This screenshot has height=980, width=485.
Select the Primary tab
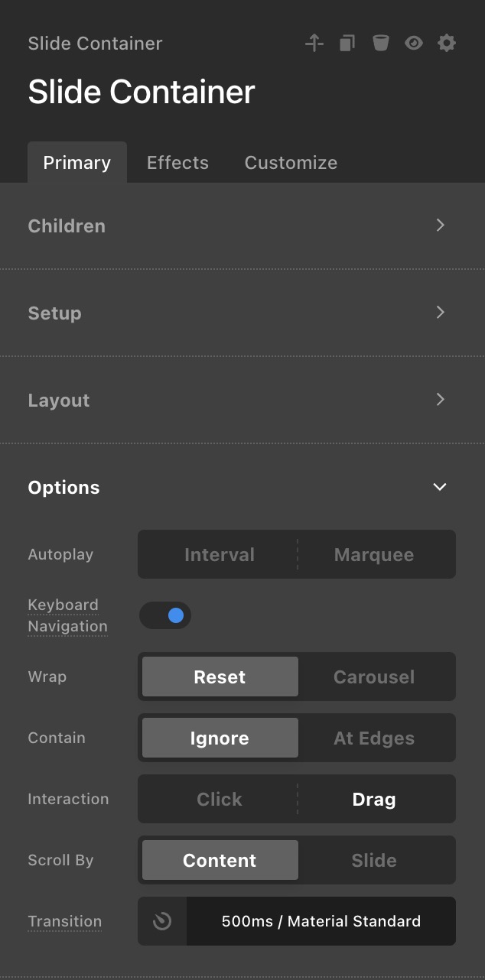tap(76, 163)
